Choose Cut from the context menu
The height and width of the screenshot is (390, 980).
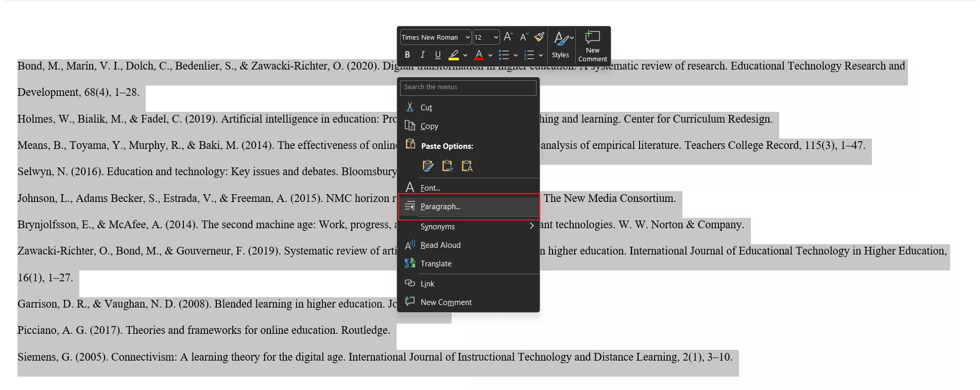point(469,107)
